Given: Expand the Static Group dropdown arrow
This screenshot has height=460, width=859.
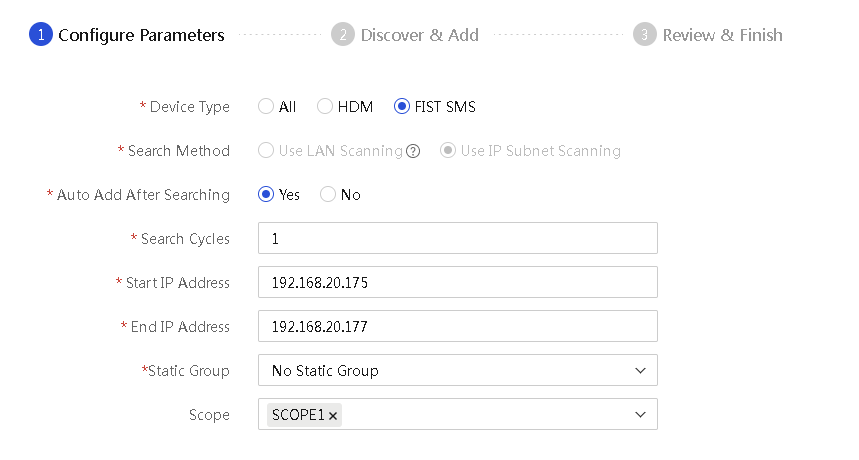Looking at the screenshot, I should tap(640, 371).
